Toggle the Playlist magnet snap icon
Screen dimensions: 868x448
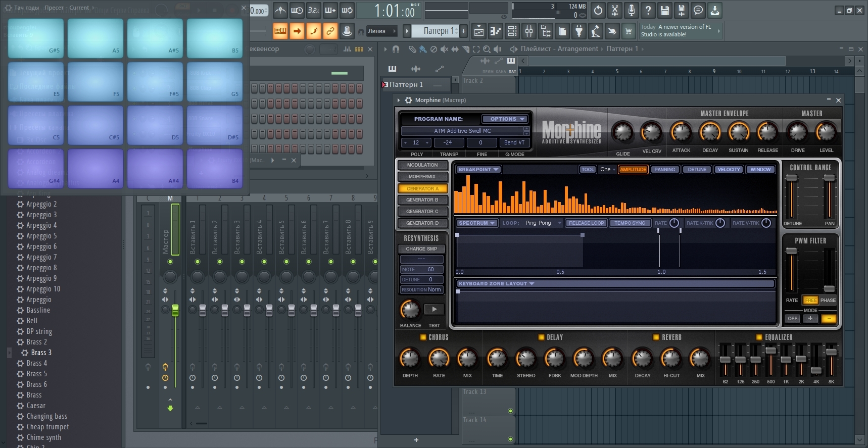click(x=396, y=49)
